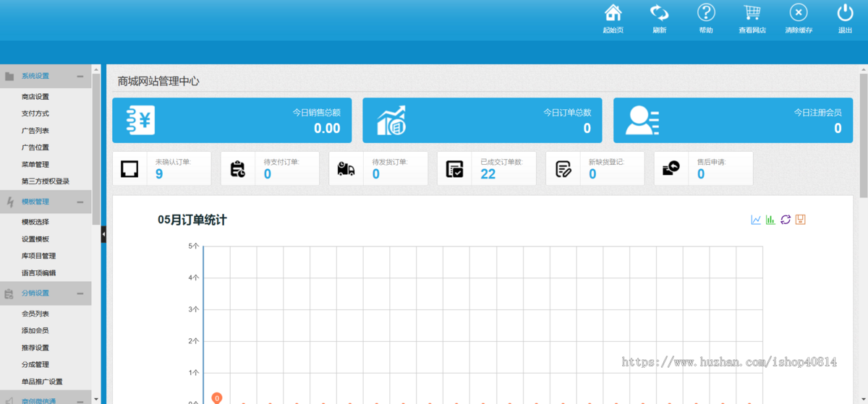Open 菜单管理 in the sidebar
868x404 pixels.
click(35, 165)
